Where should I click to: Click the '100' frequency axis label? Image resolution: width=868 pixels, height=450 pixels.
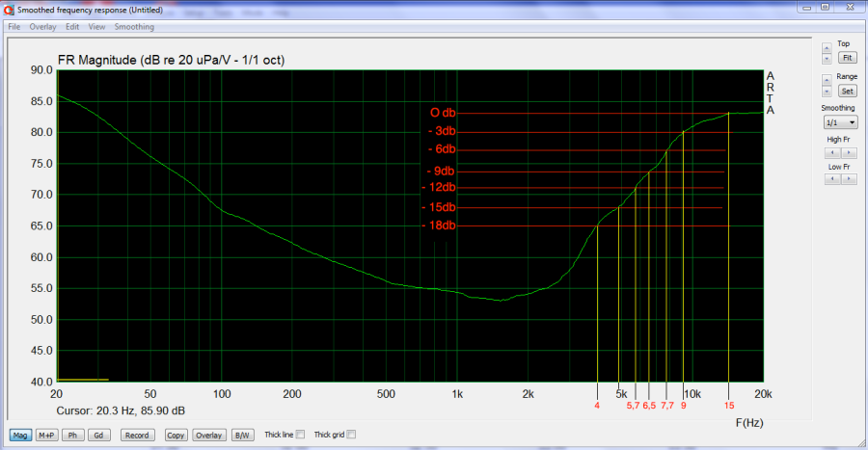click(x=222, y=394)
